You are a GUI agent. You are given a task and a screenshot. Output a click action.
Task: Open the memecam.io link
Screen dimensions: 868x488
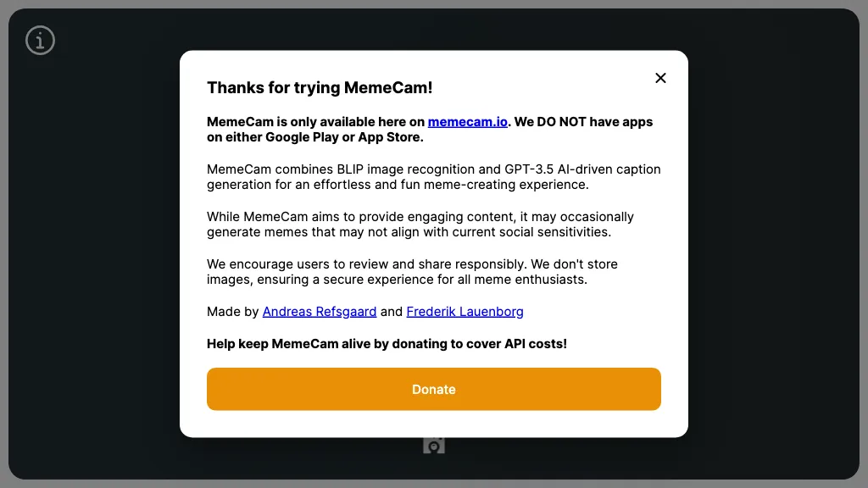tap(467, 121)
